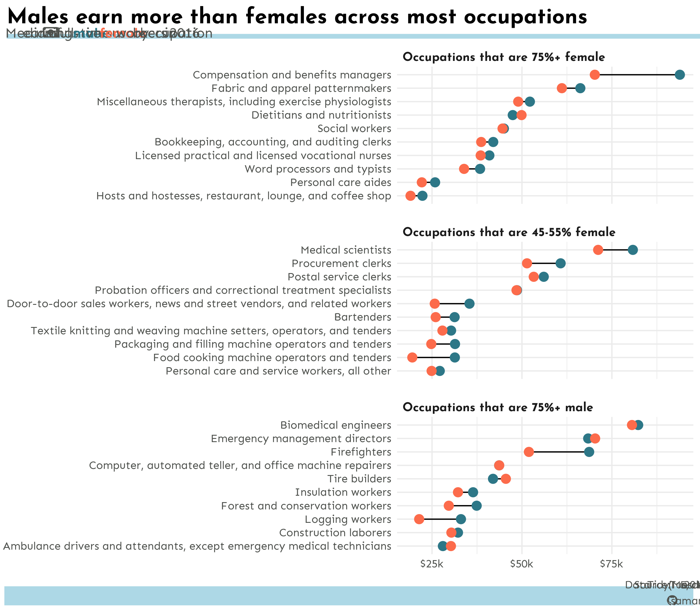Click the GitHub icon in footer
Screen dimensions: 700x612
(672, 600)
